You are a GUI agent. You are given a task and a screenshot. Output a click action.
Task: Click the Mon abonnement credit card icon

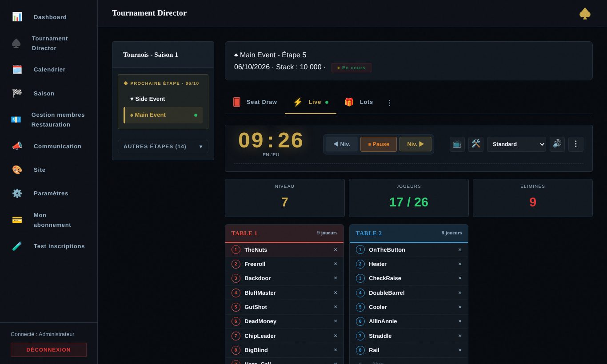pyautogui.click(x=17, y=220)
